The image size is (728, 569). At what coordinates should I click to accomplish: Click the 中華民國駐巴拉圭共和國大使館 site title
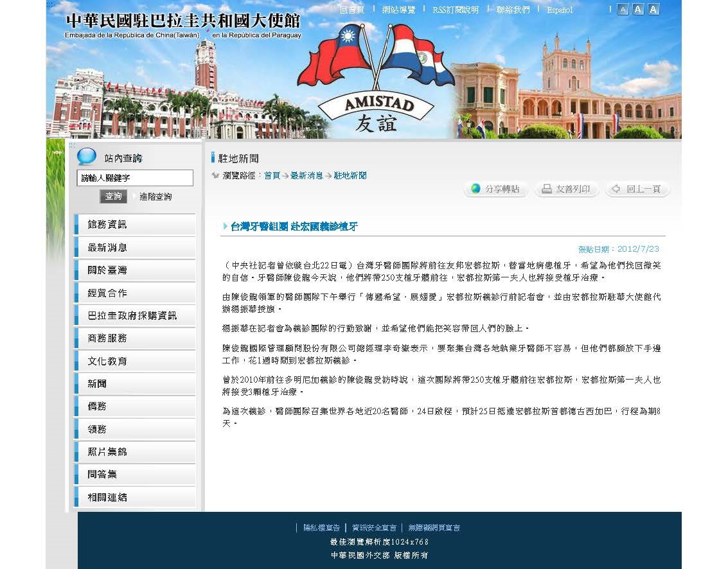coord(183,21)
